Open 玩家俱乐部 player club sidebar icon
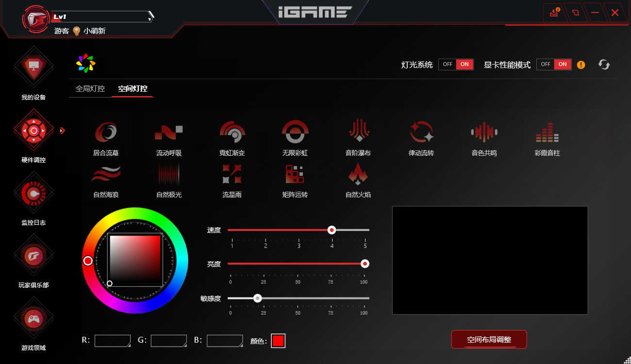Screen dimensions: 631x364 point(33,255)
